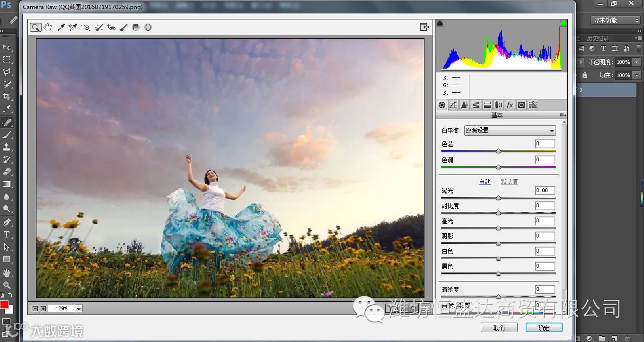Viewport: 644px width, 342px height.
Task: Click the 自动 auto adjustment link
Action: pos(485,182)
